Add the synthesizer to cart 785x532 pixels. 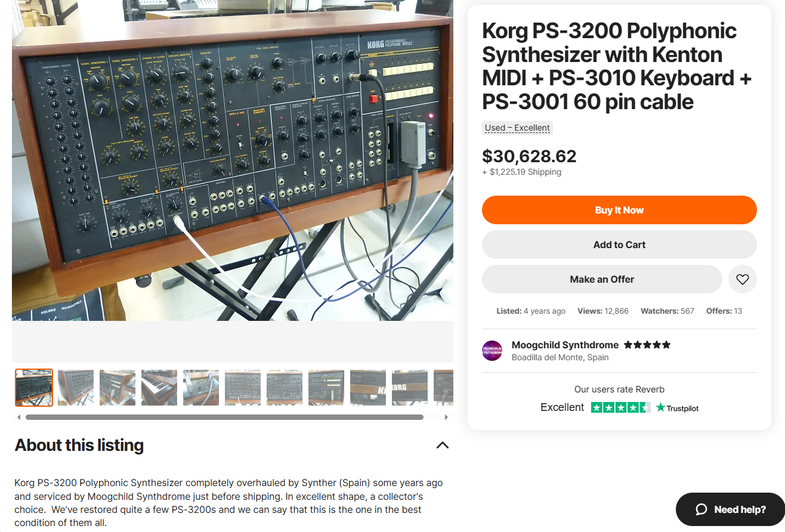point(619,245)
